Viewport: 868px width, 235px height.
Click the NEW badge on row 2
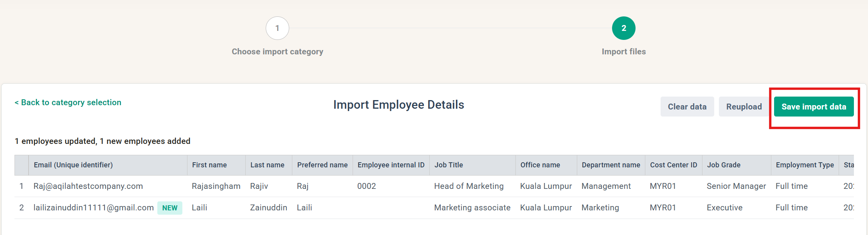point(170,208)
